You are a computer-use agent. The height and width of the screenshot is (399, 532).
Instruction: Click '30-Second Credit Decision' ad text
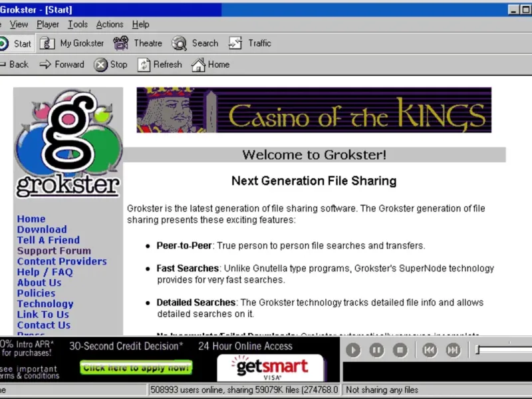[x=126, y=346]
